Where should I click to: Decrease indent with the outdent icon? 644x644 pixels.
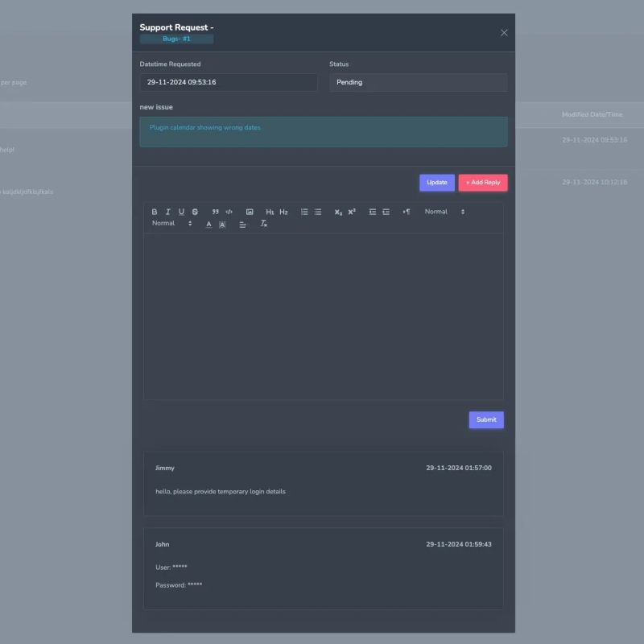click(x=372, y=212)
